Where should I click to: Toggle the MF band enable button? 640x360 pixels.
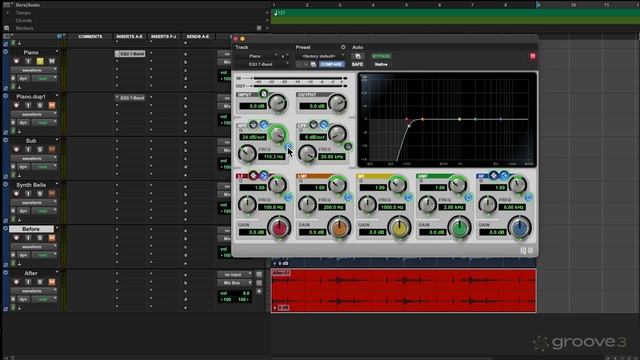pyautogui.click(x=408, y=198)
